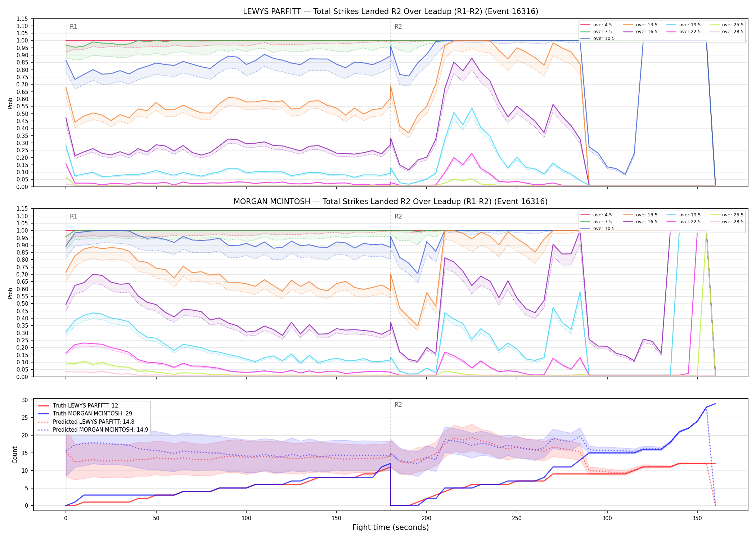Click the 'Fight time (seconds)' axis label
This screenshot has height=540, width=756.
(391, 527)
